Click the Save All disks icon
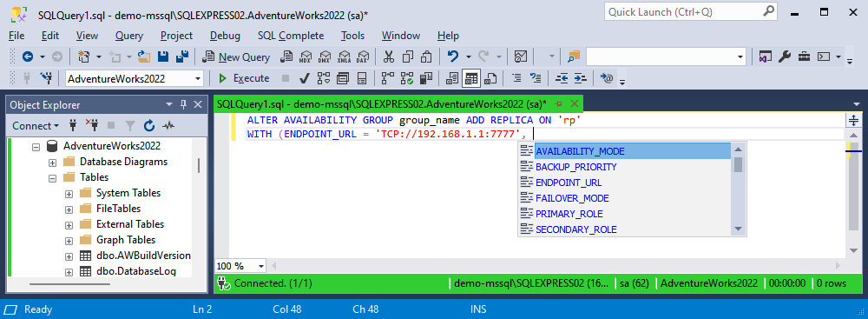The height and width of the screenshot is (319, 868). 181,56
